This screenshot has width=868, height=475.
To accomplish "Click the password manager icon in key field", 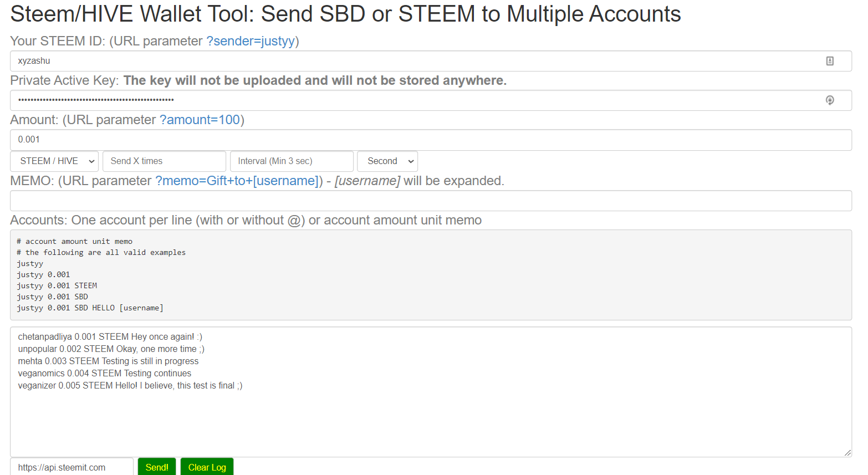I will click(x=830, y=100).
